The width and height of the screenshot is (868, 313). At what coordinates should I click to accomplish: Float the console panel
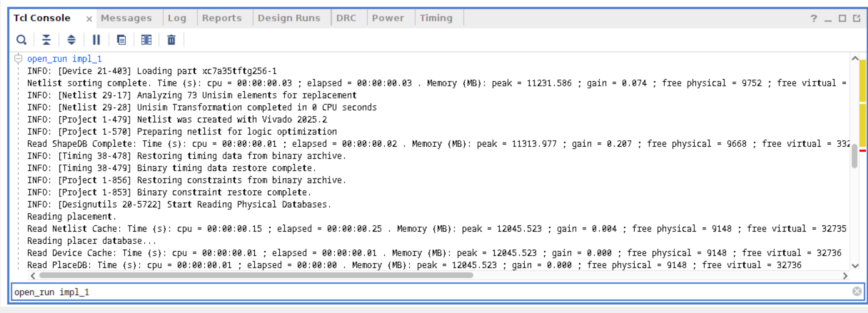[x=857, y=18]
